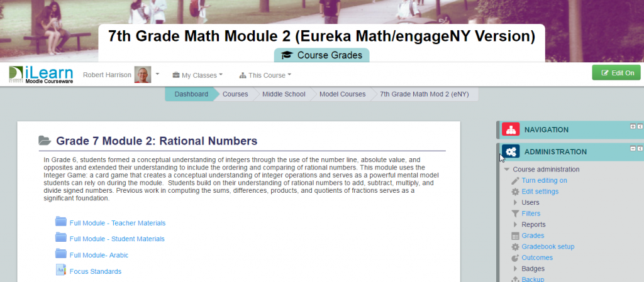Click the Administration block gears icon
This screenshot has height=282, width=644.
click(x=511, y=151)
